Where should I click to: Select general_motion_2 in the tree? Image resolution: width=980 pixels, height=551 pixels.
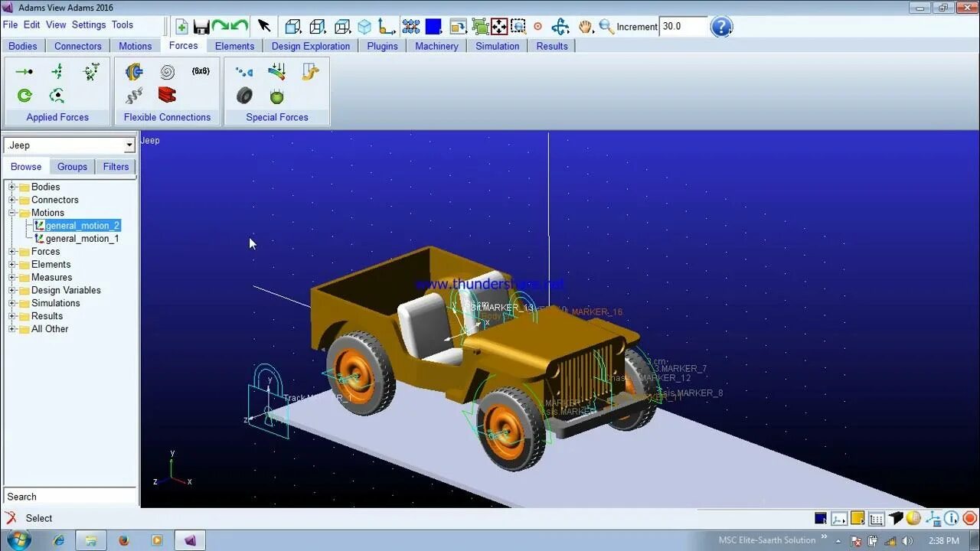82,226
